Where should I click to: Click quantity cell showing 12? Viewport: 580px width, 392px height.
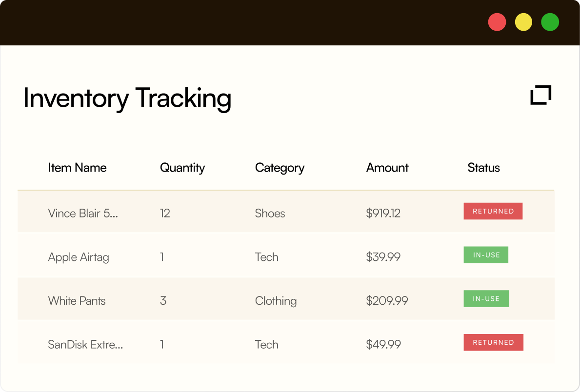[x=165, y=213]
